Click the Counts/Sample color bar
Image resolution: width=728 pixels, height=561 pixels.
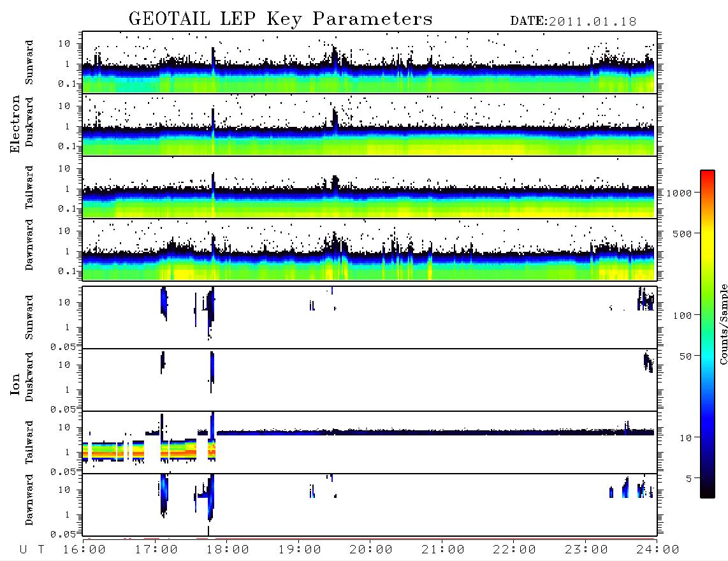click(707, 334)
